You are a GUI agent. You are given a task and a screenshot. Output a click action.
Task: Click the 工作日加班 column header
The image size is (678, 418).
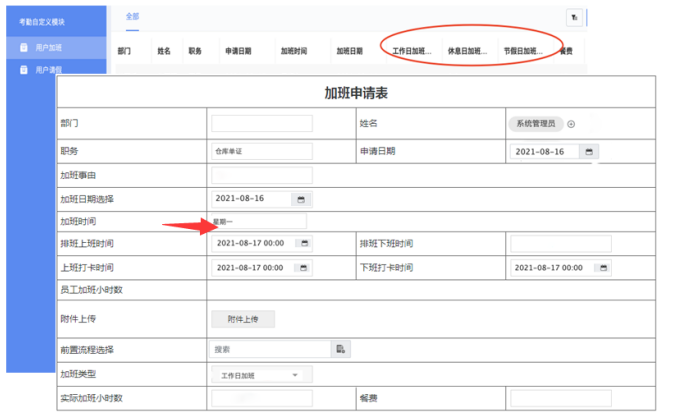412,51
